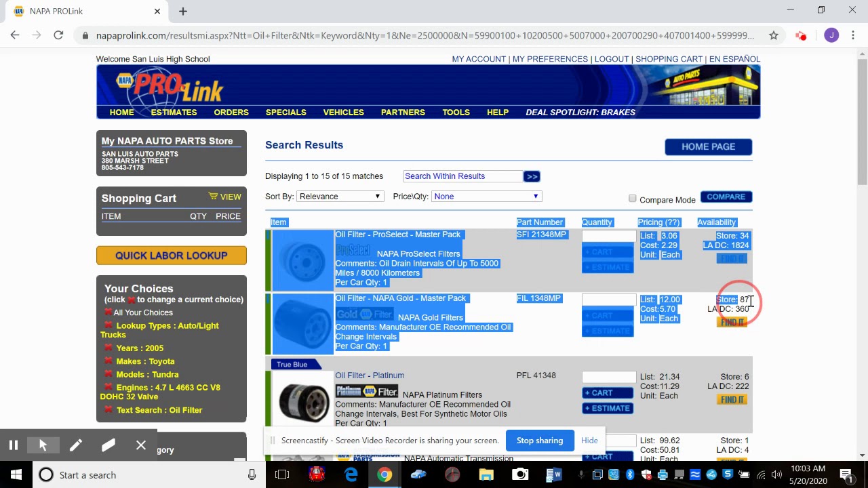
Task: Open the HOME menu item
Action: [122, 113]
